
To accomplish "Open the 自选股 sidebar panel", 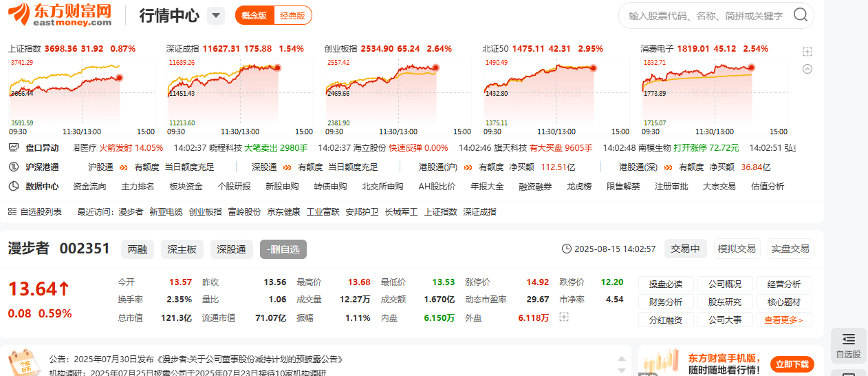I will 848,346.
